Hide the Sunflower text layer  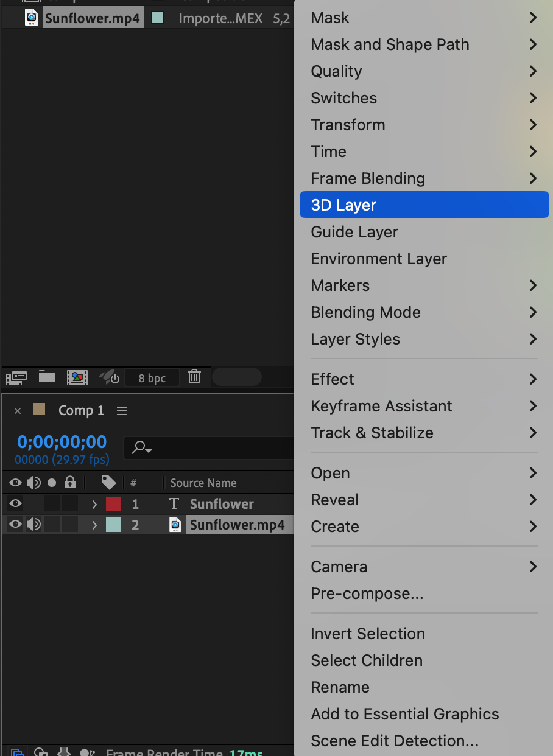16,503
